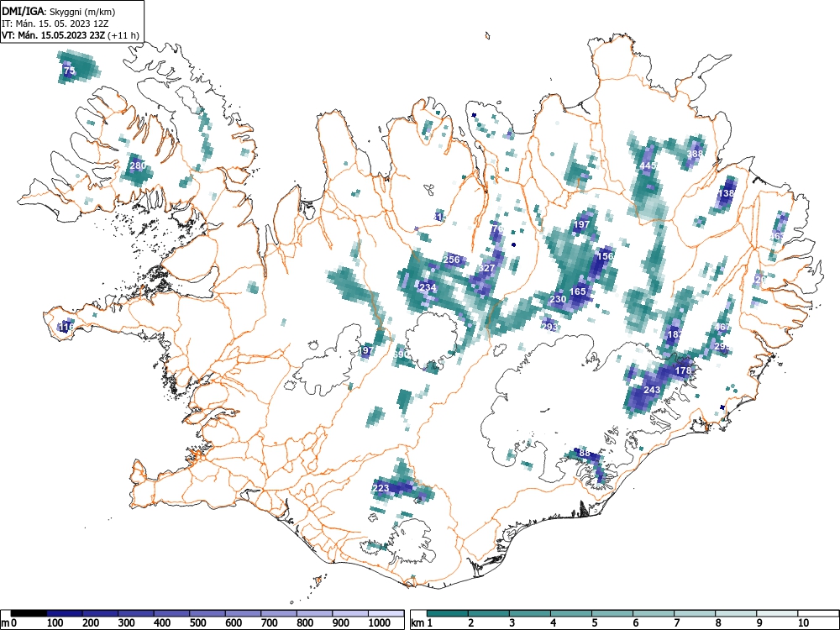
Task: Click the '10' label in the km legend
Action: [802, 623]
